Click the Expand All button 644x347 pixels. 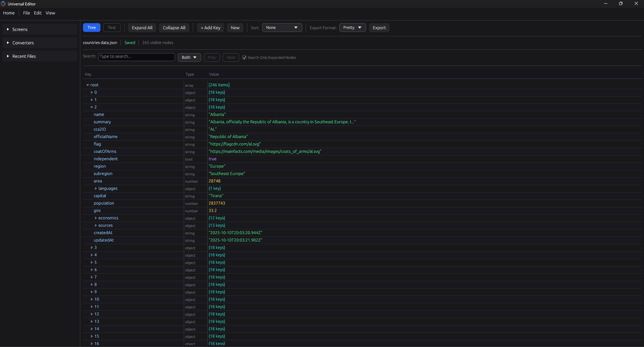(x=142, y=28)
